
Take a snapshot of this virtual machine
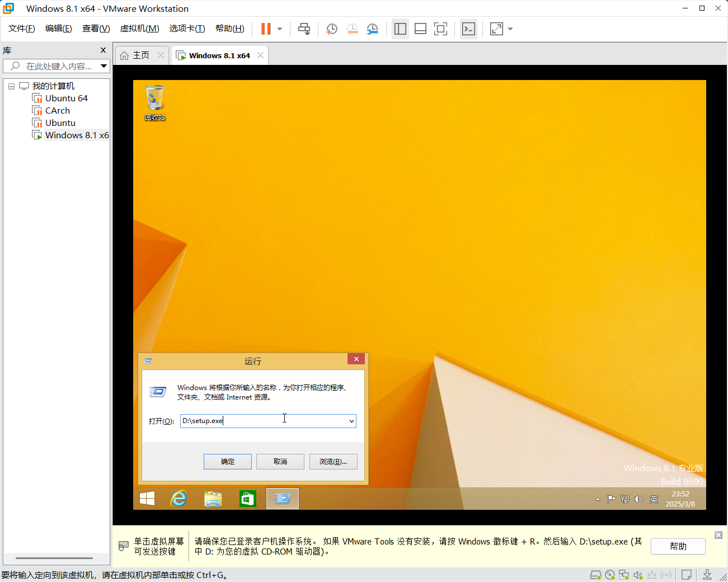click(x=332, y=29)
